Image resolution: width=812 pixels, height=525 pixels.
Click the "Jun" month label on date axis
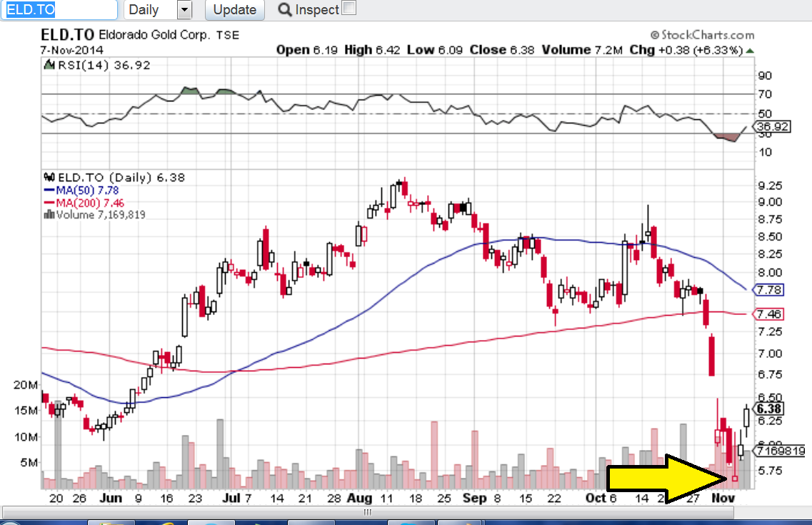click(x=110, y=498)
